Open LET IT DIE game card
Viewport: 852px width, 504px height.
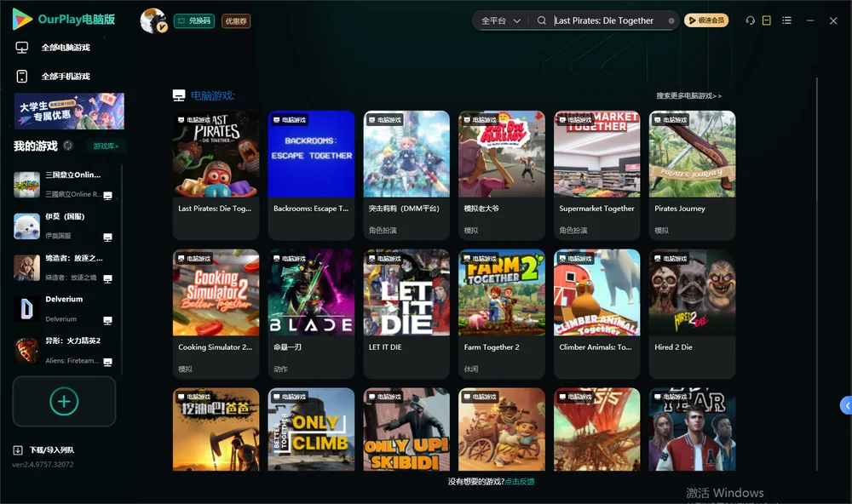(x=406, y=314)
